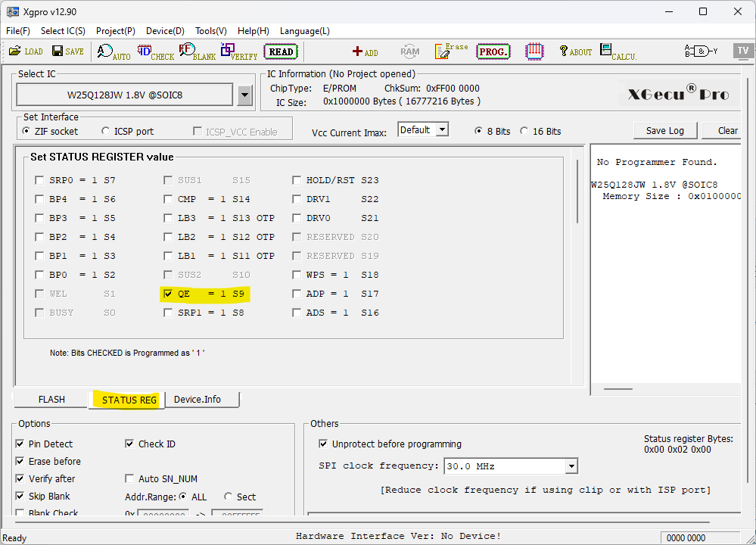Select the ICSP port radio button
This screenshot has width=756, height=545.
point(105,132)
